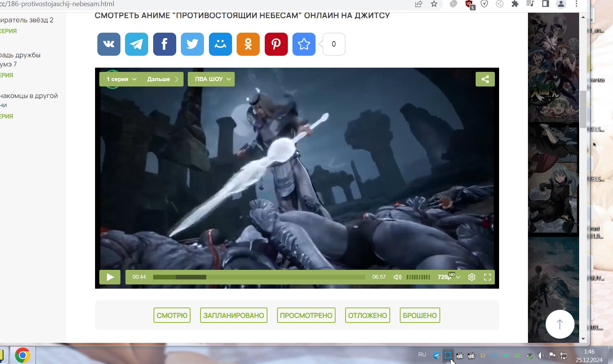Select the ЗАПЛАНИРОВАНО status
The width and height of the screenshot is (613, 364).
[234, 316]
